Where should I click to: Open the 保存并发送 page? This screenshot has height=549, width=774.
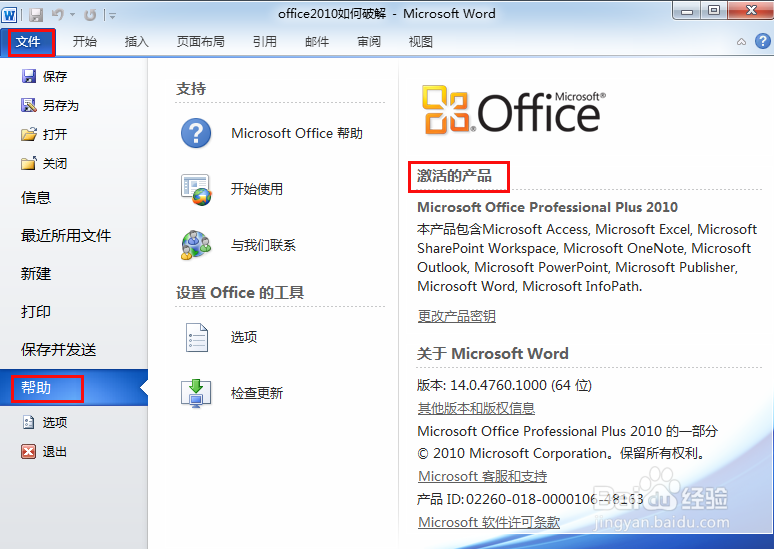pyautogui.click(x=58, y=350)
